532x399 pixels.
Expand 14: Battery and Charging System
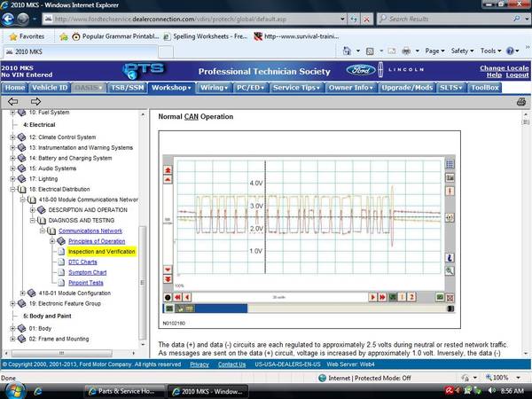[x=12, y=158]
